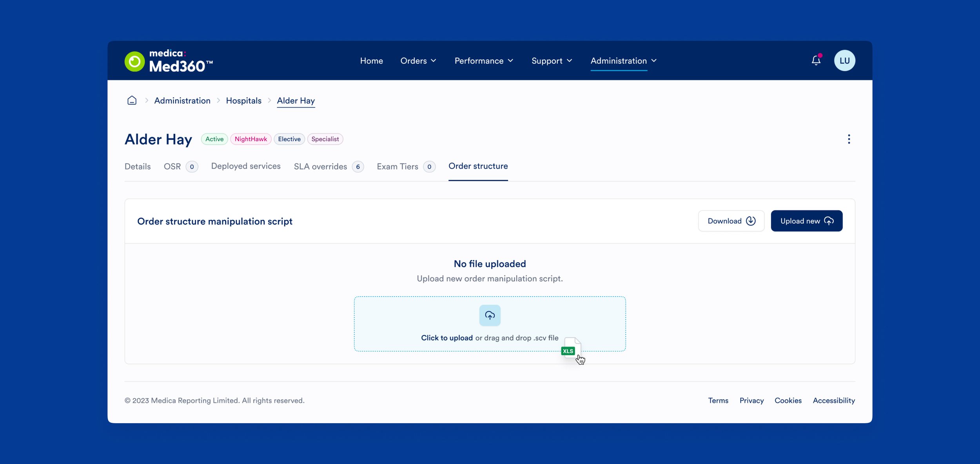Click the Specialist badge
Viewport: 980px width, 464px height.
coord(325,139)
